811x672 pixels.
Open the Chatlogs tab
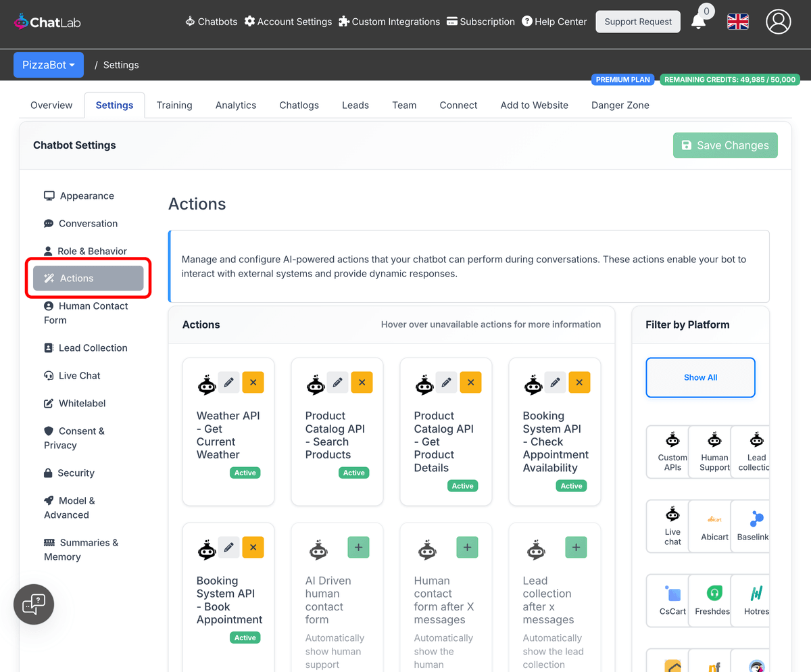[x=299, y=105]
